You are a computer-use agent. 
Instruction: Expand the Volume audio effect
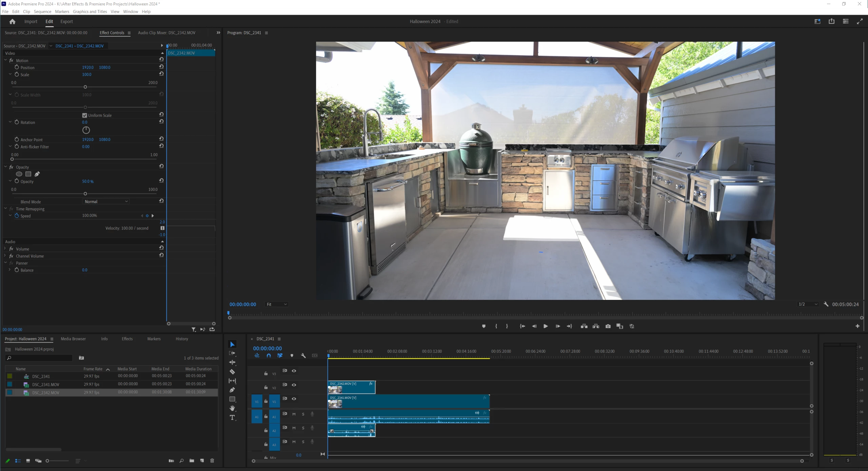[x=5, y=249]
